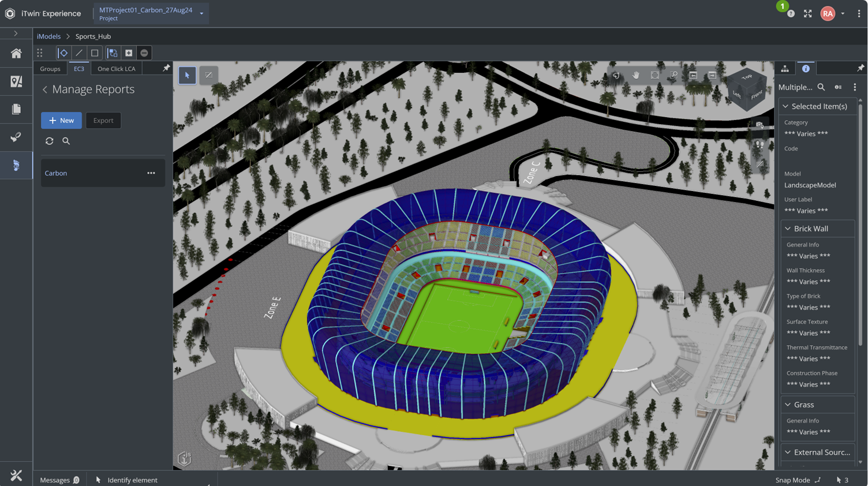Toggle pin on the properties panel
The width and height of the screenshot is (868, 486).
pos(860,68)
